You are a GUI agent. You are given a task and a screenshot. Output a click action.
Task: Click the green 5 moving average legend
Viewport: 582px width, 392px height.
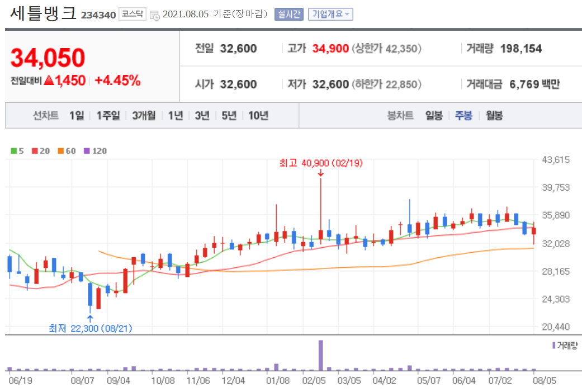(17, 151)
